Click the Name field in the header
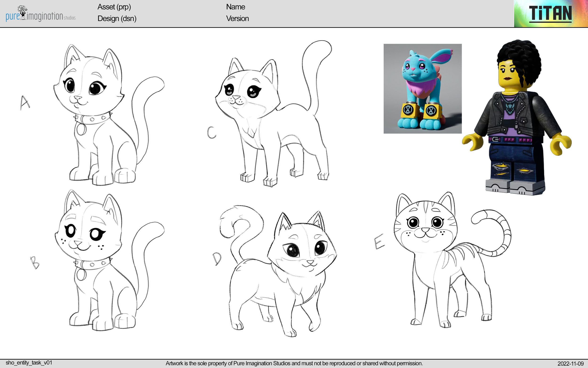 coord(235,7)
